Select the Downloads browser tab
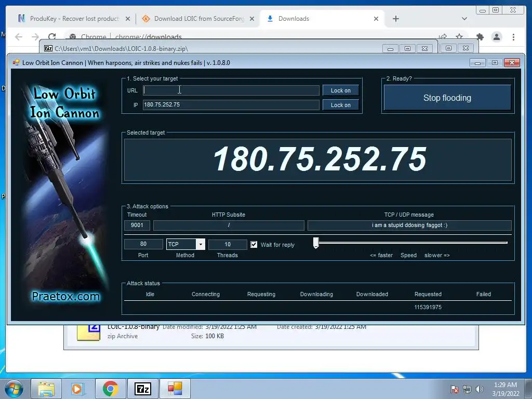 click(322, 19)
